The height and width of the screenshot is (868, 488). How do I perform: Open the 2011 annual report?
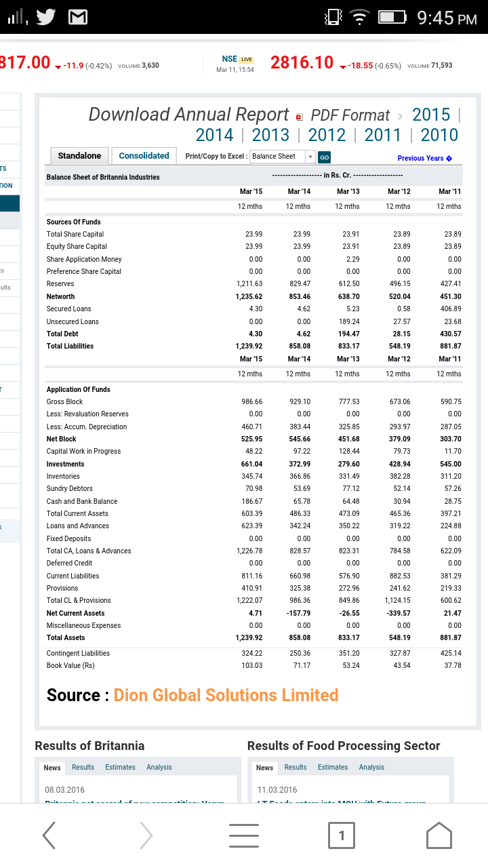point(383,135)
